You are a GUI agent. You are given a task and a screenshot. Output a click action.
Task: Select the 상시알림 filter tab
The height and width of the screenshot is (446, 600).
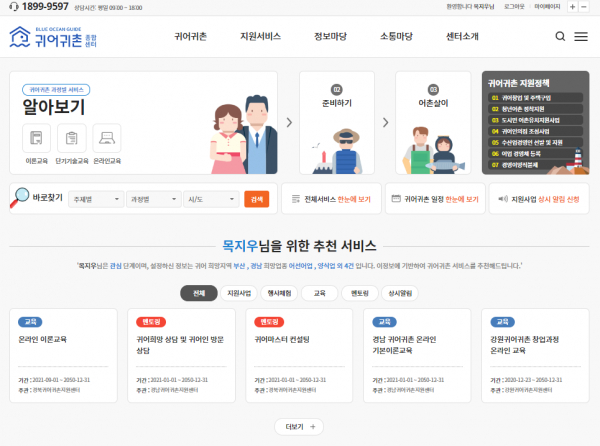(x=400, y=293)
